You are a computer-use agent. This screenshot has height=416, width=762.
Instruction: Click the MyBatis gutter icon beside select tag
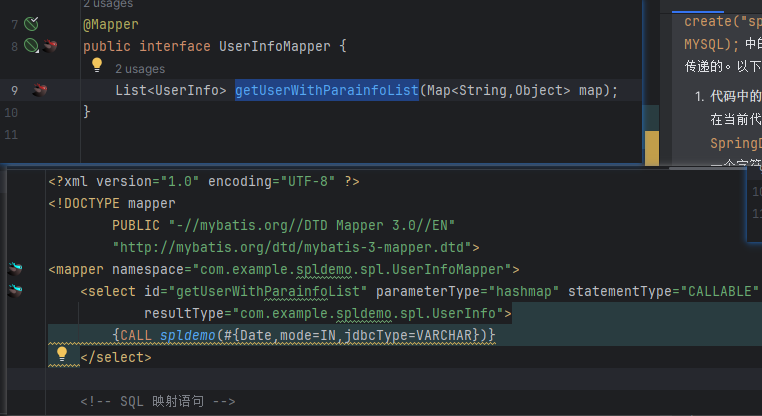pos(15,290)
